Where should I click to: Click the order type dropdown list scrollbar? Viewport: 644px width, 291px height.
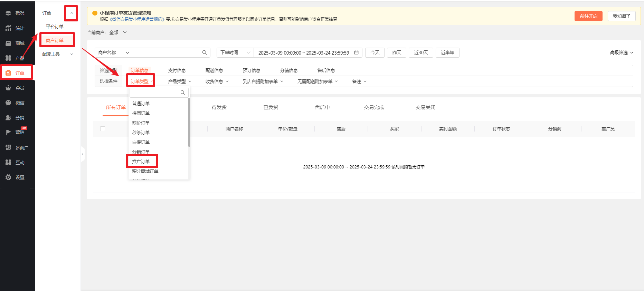pyautogui.click(x=189, y=122)
